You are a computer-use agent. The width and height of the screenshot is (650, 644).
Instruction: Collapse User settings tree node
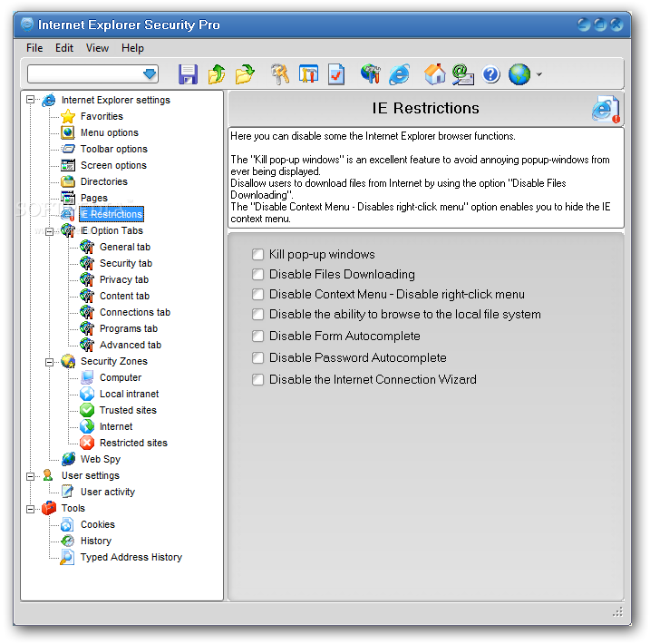[30, 476]
